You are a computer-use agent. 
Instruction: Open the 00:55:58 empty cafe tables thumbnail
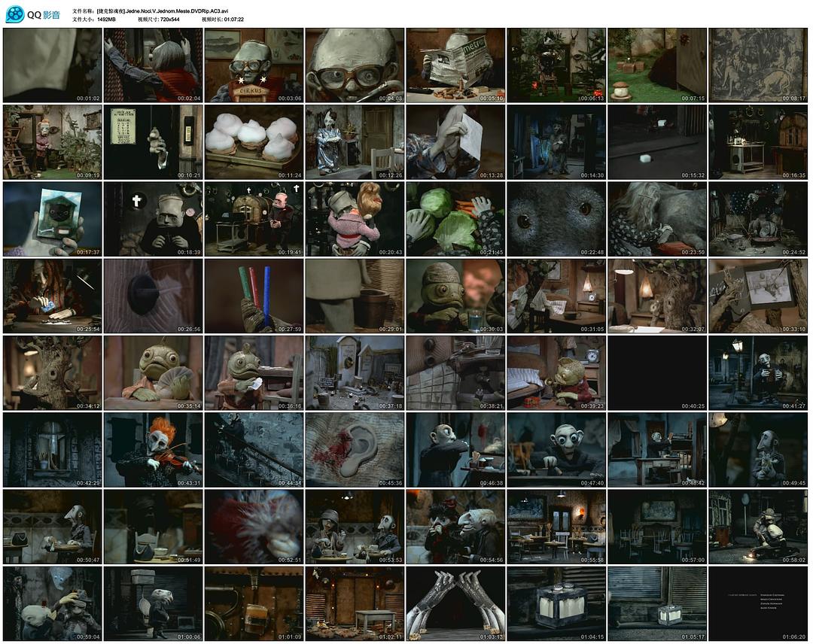click(x=556, y=527)
